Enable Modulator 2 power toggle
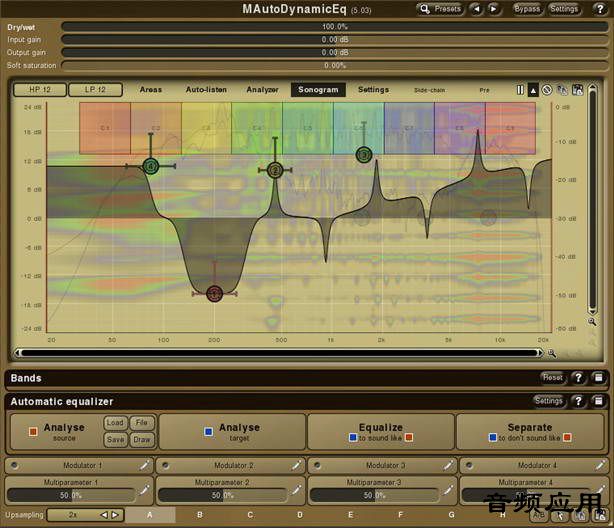614x528 pixels. pyautogui.click(x=166, y=465)
